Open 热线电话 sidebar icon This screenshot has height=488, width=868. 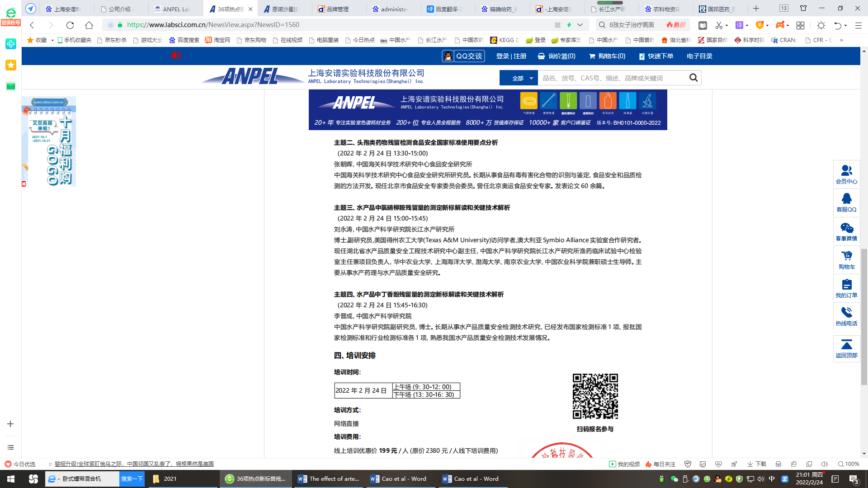coord(846,316)
